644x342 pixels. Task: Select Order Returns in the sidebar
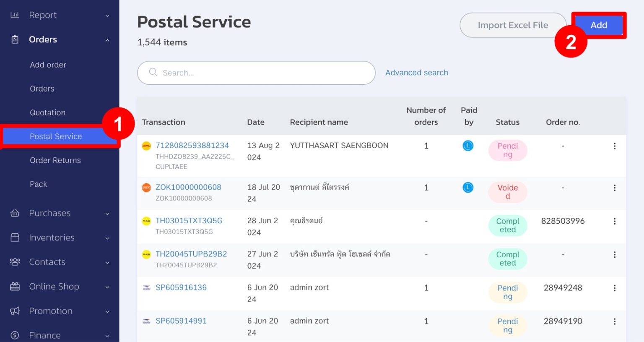click(55, 160)
